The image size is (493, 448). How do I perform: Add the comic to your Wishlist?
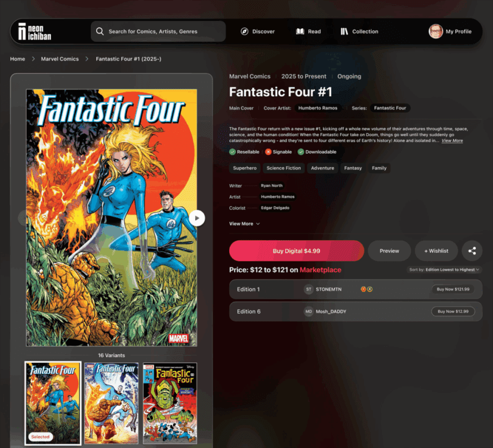coord(436,251)
